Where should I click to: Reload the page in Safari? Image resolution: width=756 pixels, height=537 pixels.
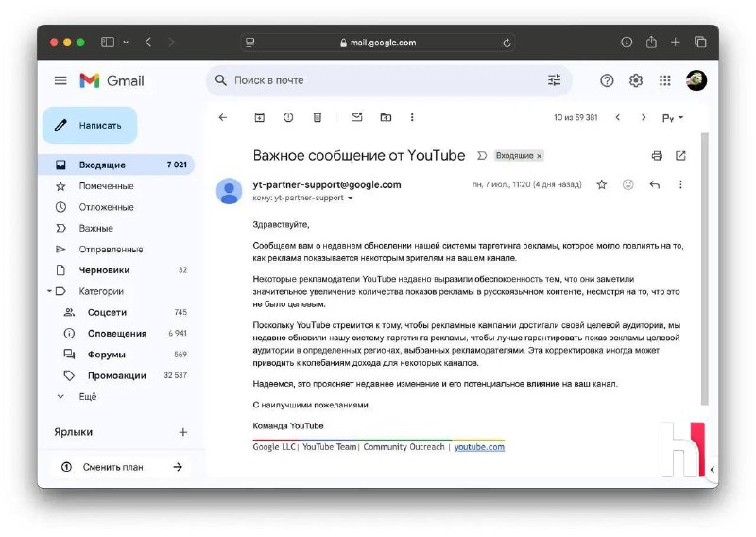pos(507,43)
